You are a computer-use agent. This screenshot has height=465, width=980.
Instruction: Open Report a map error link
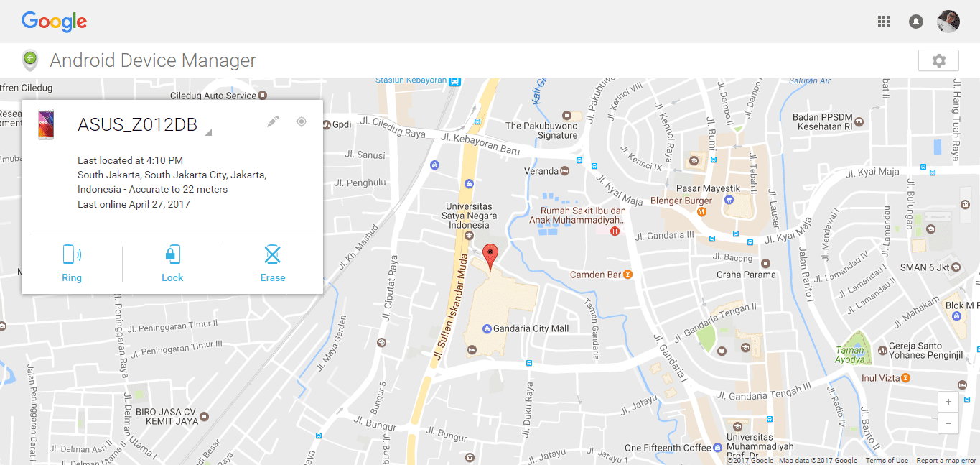(946, 461)
